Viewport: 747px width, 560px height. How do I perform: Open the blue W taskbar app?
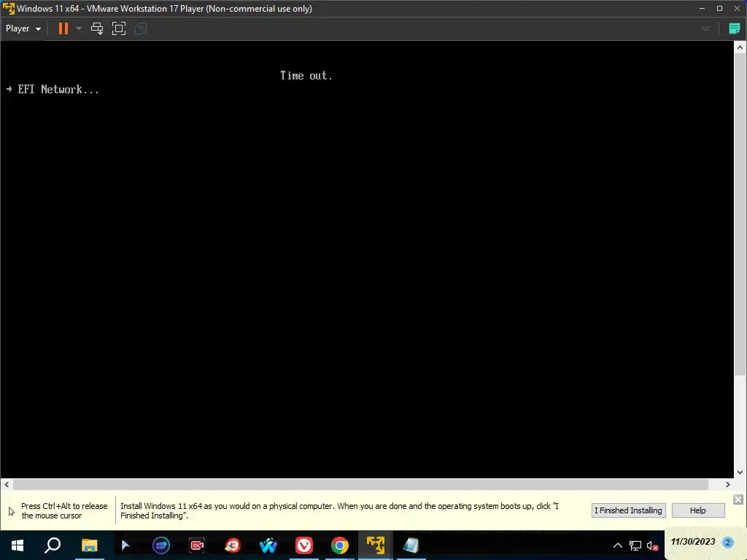(268, 545)
